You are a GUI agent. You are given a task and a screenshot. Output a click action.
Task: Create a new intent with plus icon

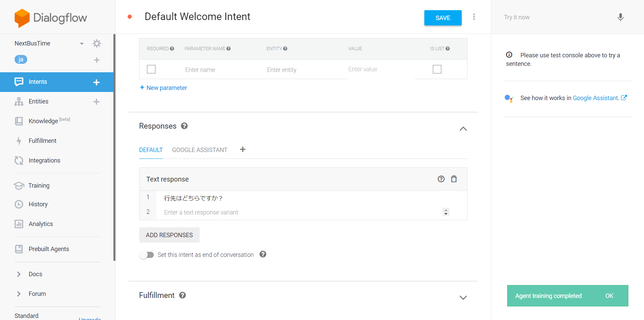click(96, 82)
